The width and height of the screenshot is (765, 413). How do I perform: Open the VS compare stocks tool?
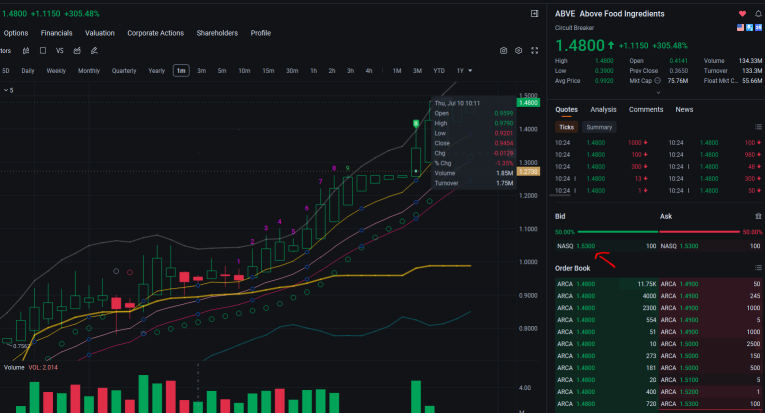click(60, 51)
